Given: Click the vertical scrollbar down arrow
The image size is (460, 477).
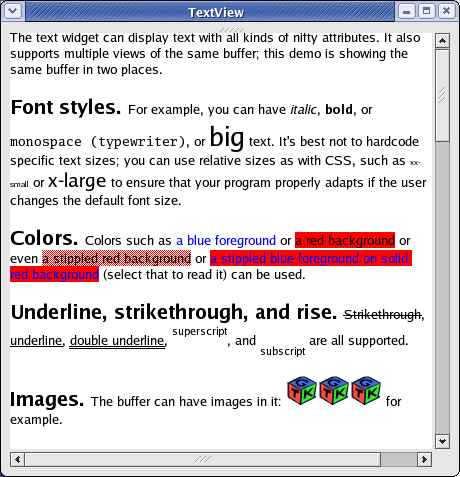Looking at the screenshot, I should 442,441.
